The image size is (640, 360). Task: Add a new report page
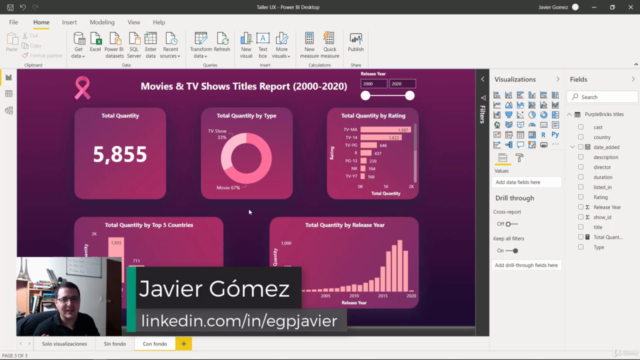(x=184, y=344)
